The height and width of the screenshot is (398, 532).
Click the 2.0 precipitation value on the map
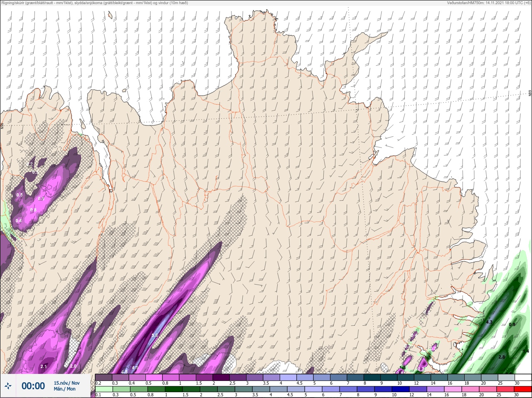pos(73,366)
